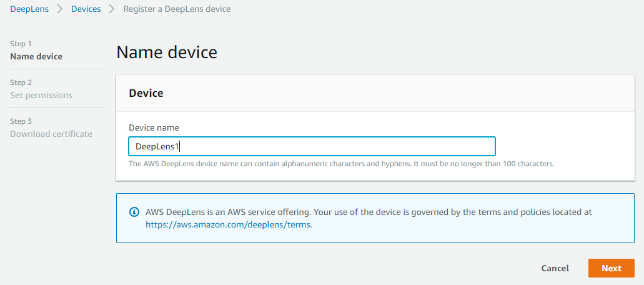Image resolution: width=644 pixels, height=285 pixels.
Task: Click 'Register a DeepLens device' breadcrumb text
Action: 177,9
